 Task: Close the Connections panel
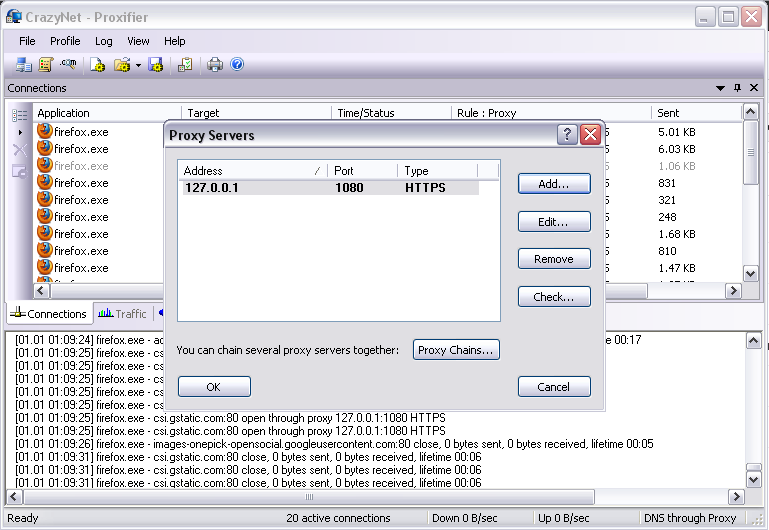point(754,88)
